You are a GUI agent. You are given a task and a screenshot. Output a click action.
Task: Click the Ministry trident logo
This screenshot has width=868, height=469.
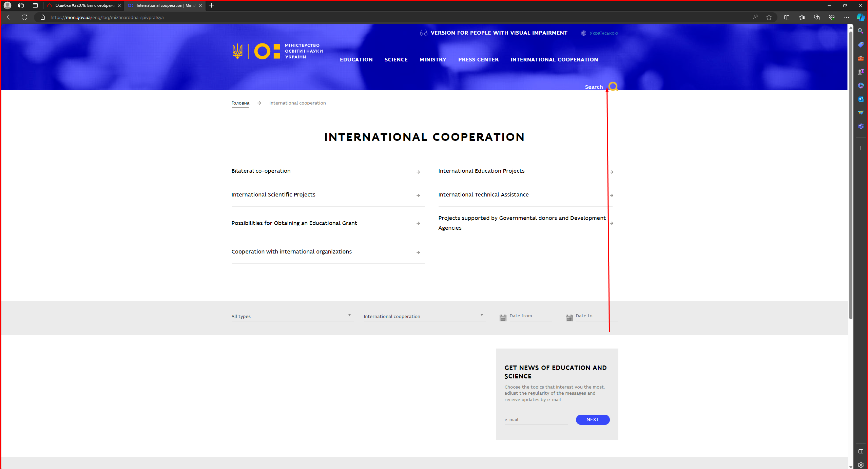pyautogui.click(x=237, y=51)
